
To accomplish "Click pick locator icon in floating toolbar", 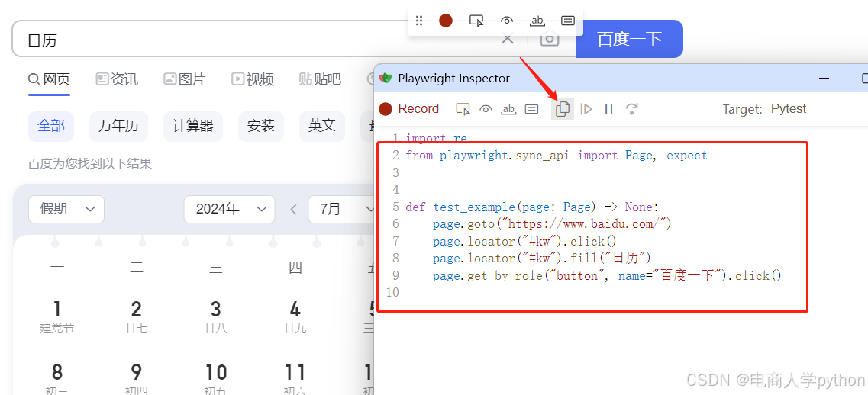I will (476, 21).
